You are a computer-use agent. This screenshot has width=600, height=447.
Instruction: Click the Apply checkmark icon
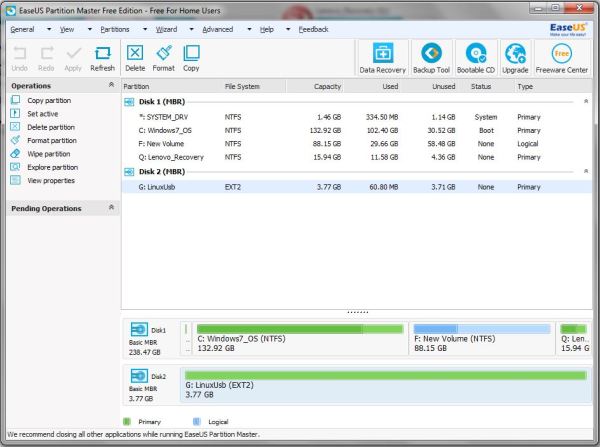(73, 53)
